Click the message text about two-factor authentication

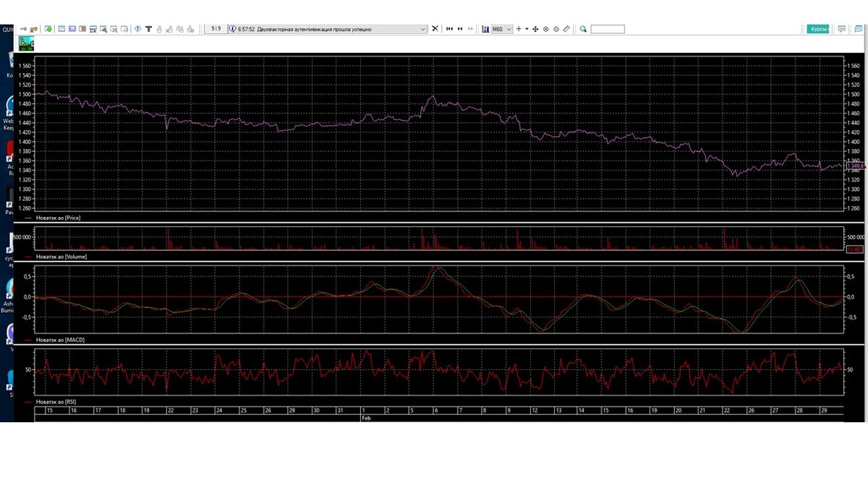coord(313,29)
